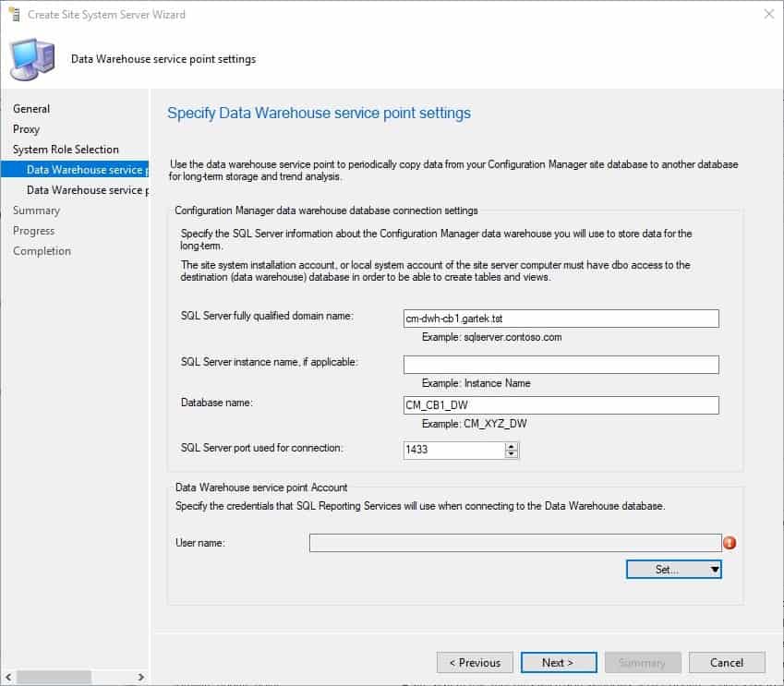Click Next to continue the wizard
The height and width of the screenshot is (686, 784).
[559, 662]
